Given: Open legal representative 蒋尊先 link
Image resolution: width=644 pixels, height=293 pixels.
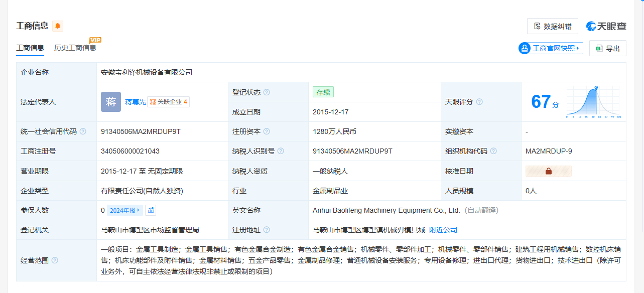Looking at the screenshot, I should tap(136, 102).
